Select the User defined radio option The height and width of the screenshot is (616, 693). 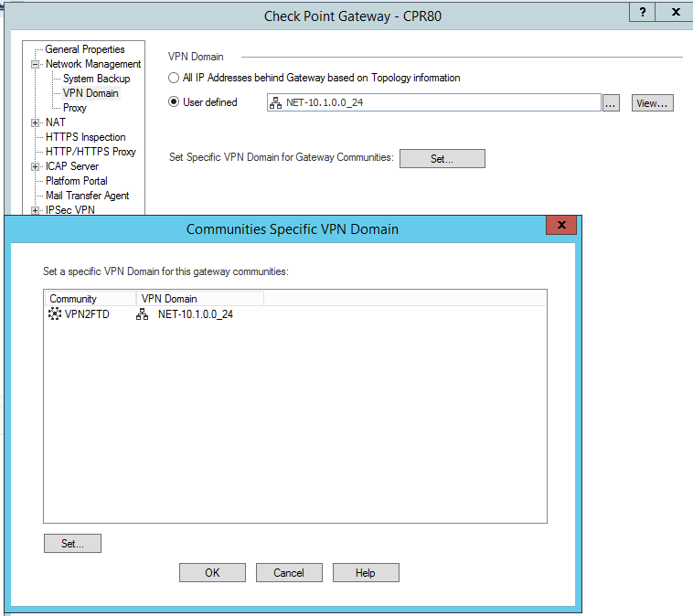click(x=174, y=102)
